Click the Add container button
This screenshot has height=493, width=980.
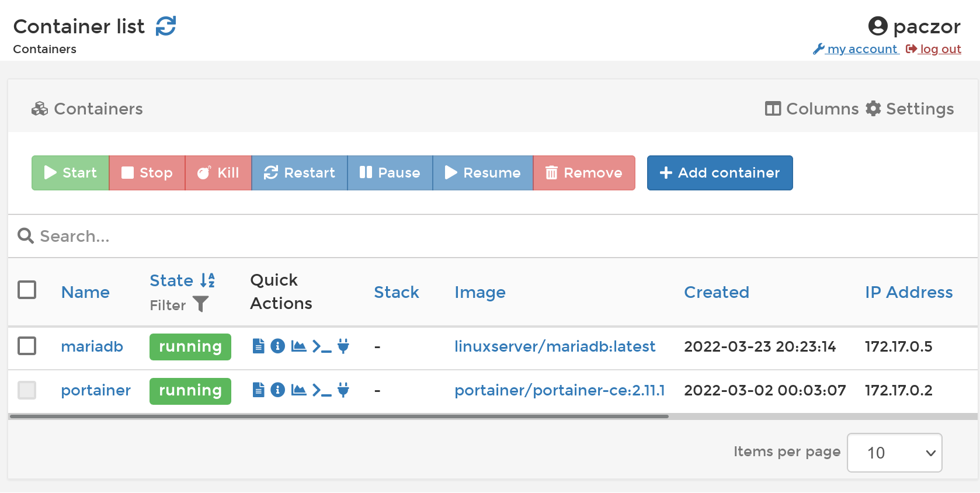pyautogui.click(x=720, y=173)
